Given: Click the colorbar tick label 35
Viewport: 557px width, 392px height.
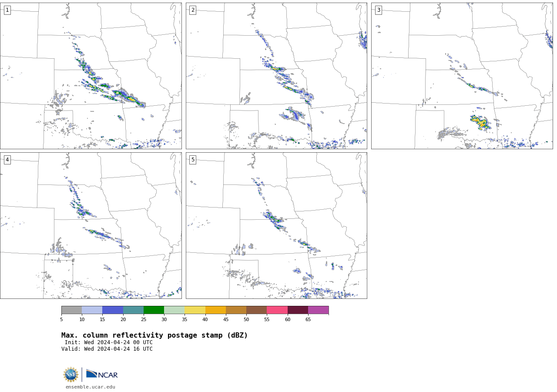Looking at the screenshot, I should click(185, 320).
